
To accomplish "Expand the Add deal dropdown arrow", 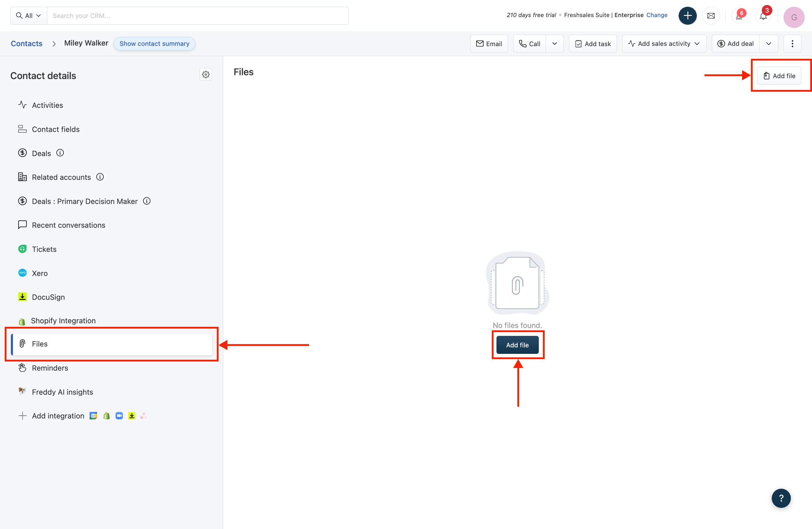I will point(768,44).
